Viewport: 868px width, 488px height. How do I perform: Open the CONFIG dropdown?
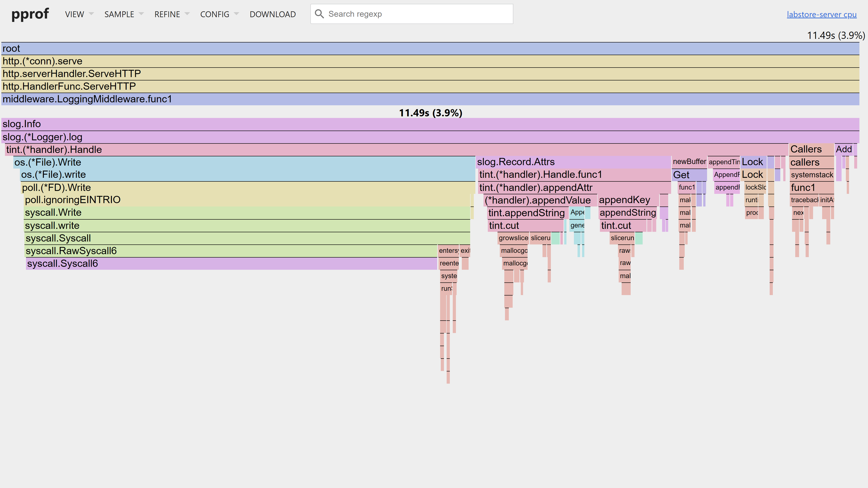point(215,14)
